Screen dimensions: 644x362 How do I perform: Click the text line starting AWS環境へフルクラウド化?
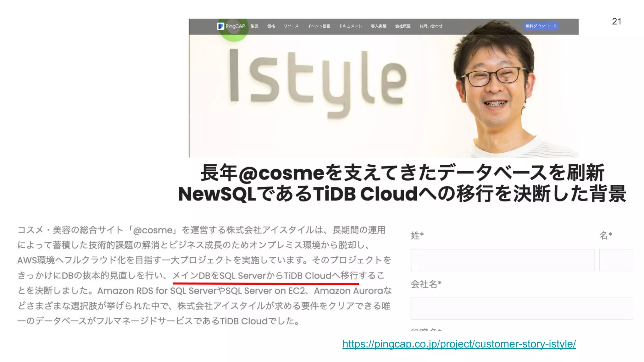204,260
